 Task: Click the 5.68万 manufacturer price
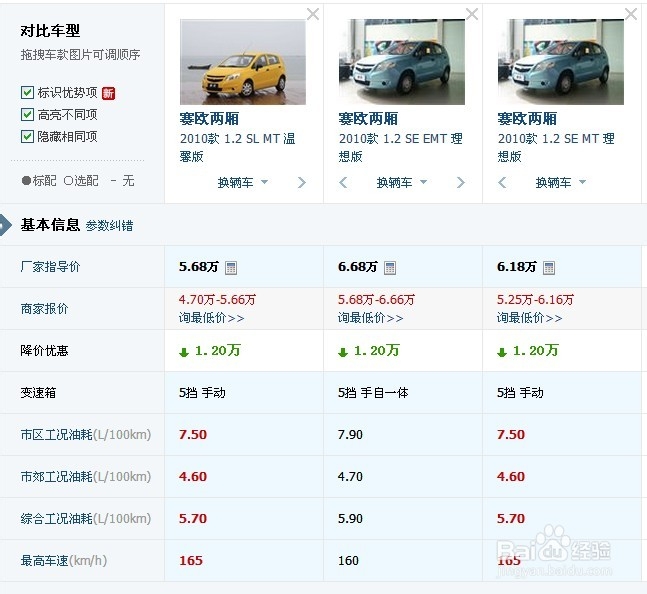[198, 267]
